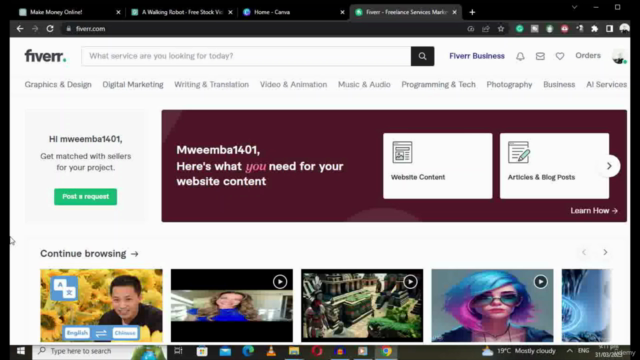Open Photography category
This screenshot has height=360, width=640.
509,84
